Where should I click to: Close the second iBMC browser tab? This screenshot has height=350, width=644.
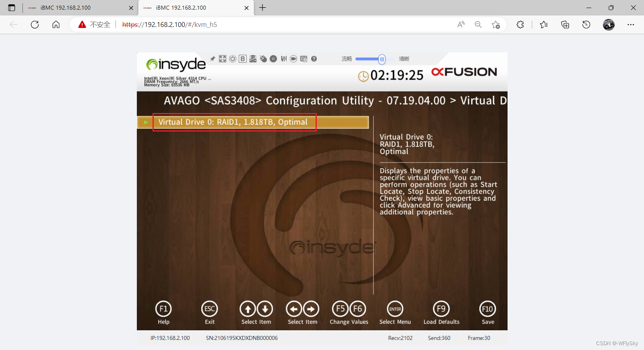(246, 8)
